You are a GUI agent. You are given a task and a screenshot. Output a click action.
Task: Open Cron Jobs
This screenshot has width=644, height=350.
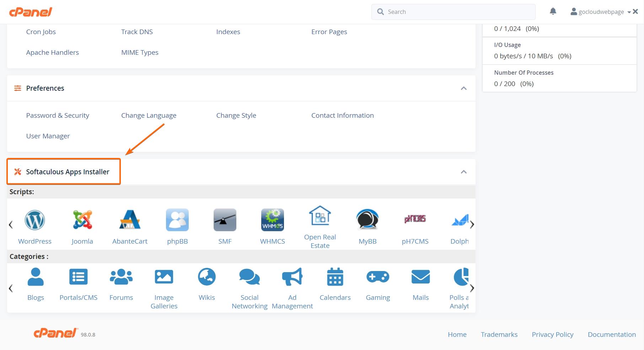41,32
